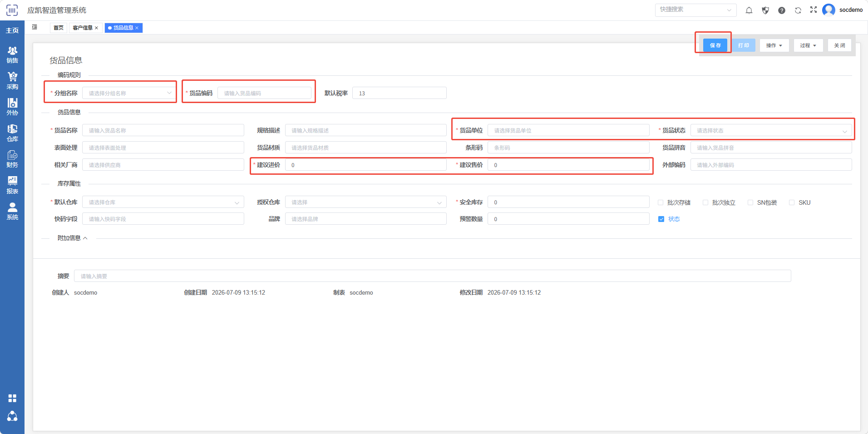Click the 表面处理 selection field
The image size is (868, 434).
point(163,148)
